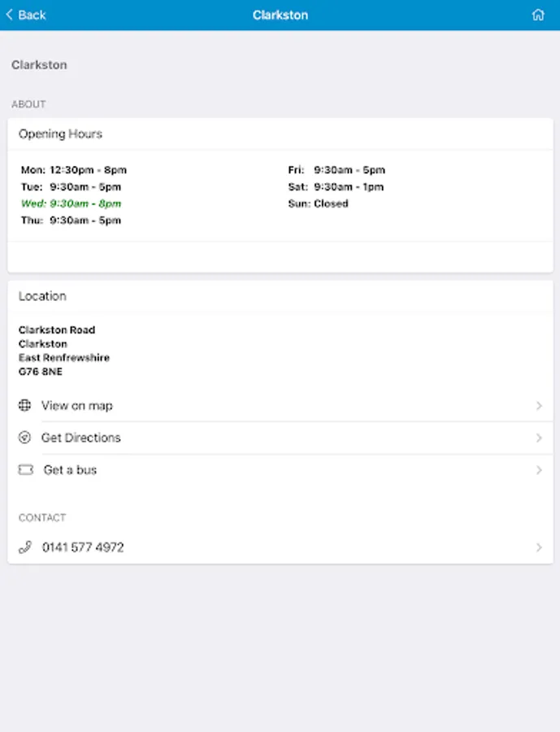Click the back arrow chevron icon
This screenshot has width=560, height=732.
pyautogui.click(x=10, y=15)
